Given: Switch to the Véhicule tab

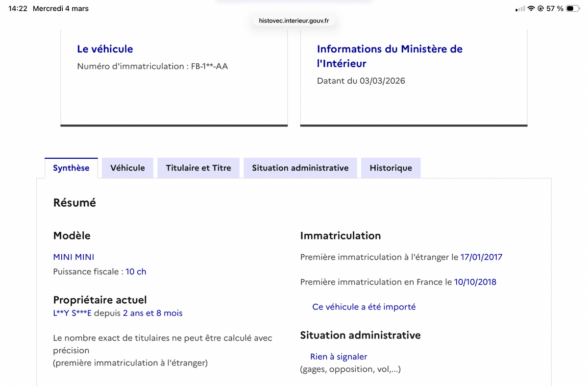Looking at the screenshot, I should (x=127, y=168).
